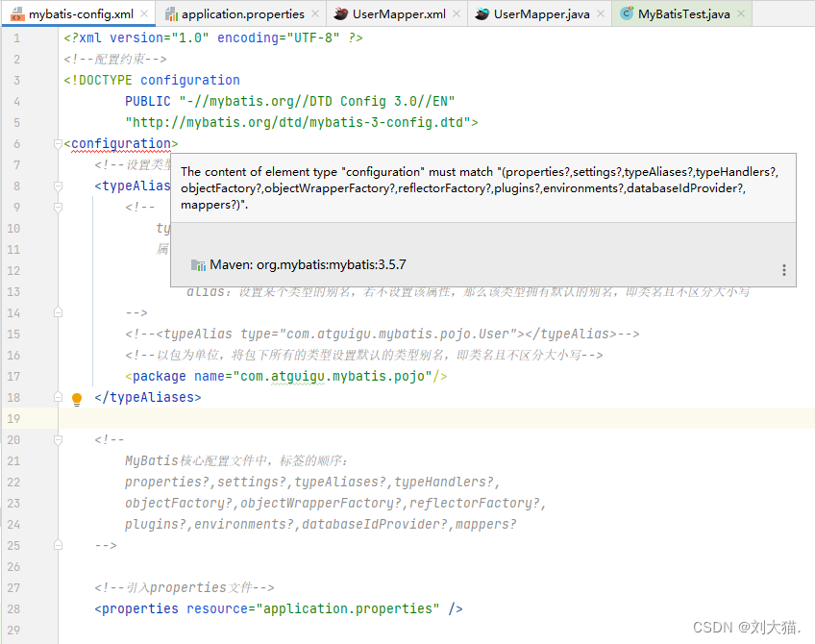Click the properties resource tag on line 28

click(x=279, y=609)
